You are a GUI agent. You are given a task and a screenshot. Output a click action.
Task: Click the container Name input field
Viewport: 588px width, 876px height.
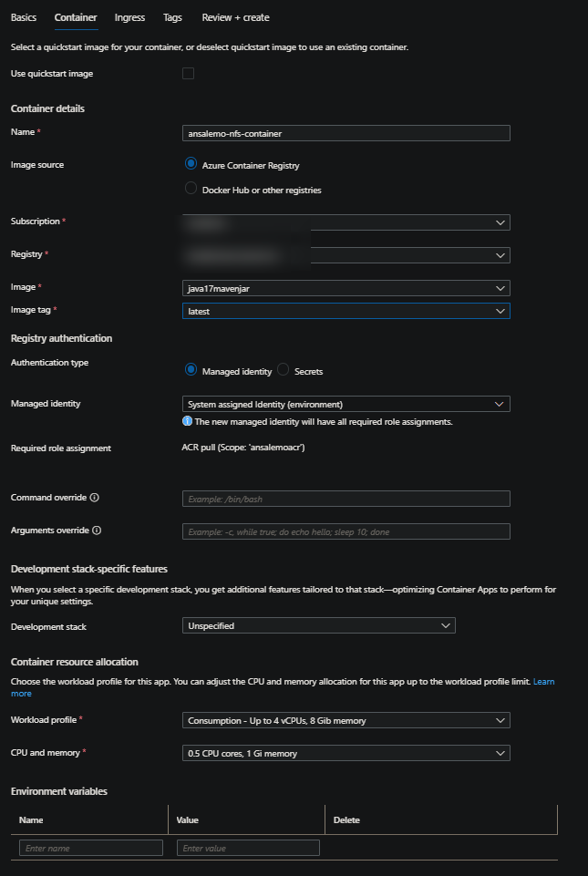click(346, 133)
